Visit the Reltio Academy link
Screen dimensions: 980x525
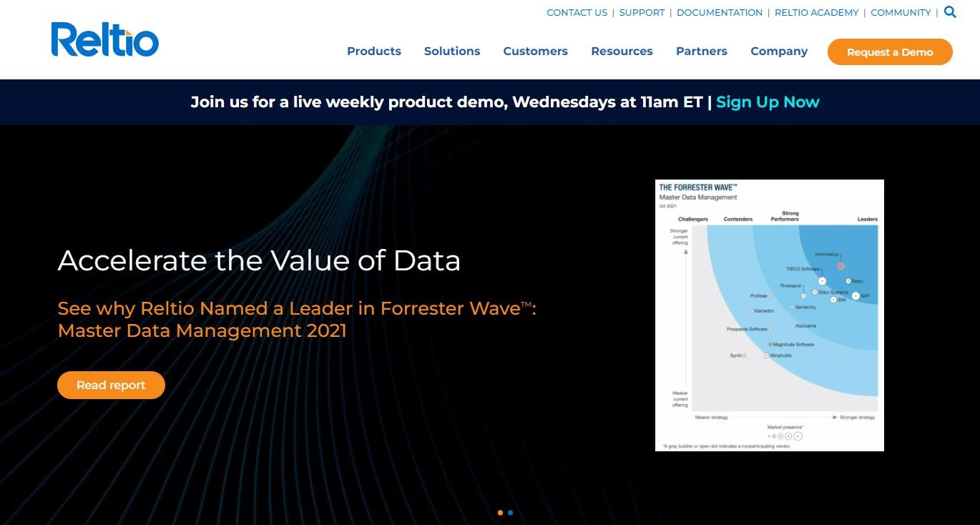coord(816,13)
